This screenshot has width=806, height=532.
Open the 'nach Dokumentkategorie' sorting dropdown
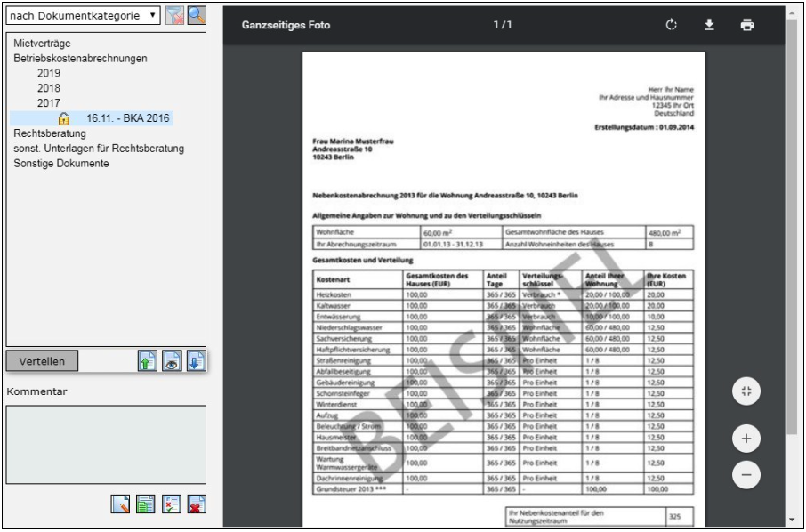[83, 15]
